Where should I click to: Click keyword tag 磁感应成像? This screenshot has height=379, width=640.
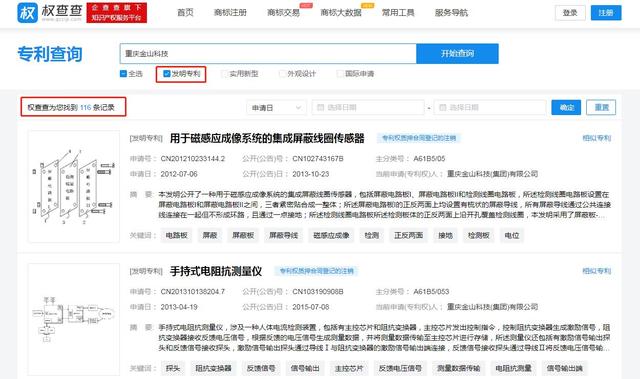[x=331, y=235]
